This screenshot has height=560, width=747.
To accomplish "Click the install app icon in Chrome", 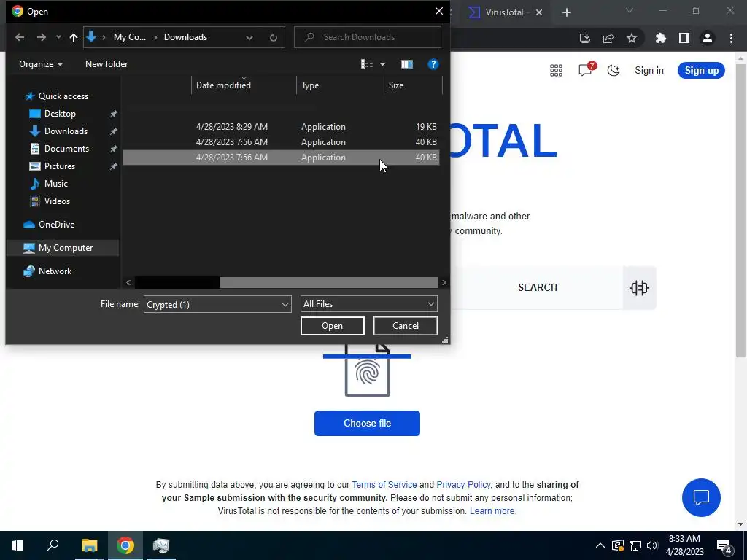I will click(585, 38).
